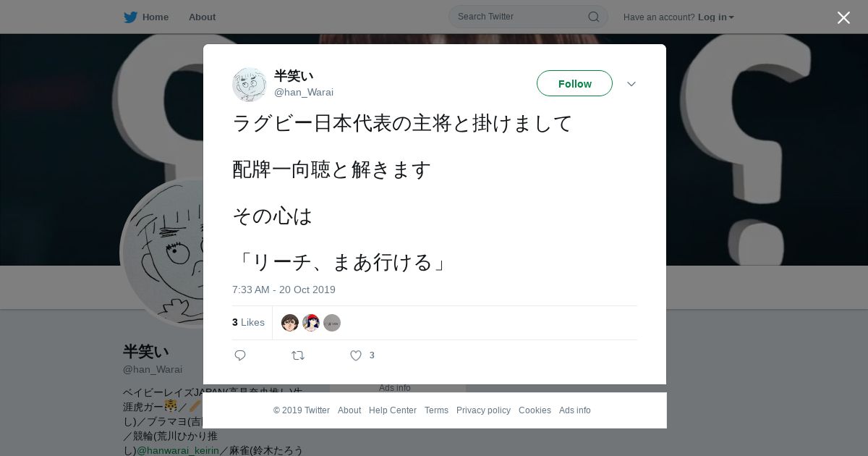The height and width of the screenshot is (456, 868).
Task: Click the Twitter bird Home icon
Action: click(x=130, y=17)
